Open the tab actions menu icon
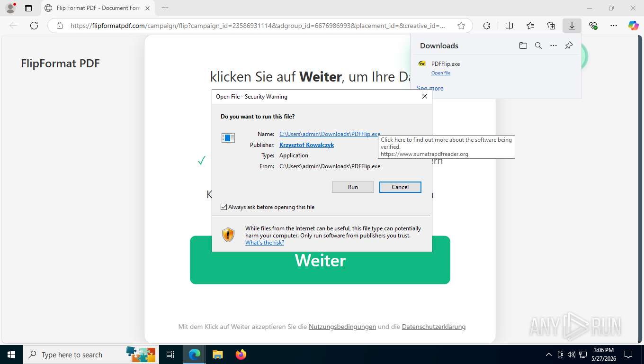The image size is (644, 364). click(x=28, y=8)
